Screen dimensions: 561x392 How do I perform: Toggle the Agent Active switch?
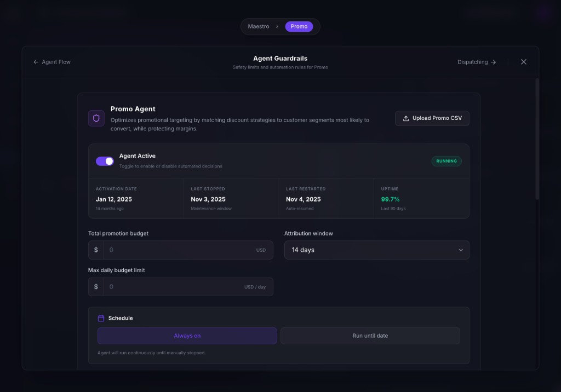coord(105,161)
